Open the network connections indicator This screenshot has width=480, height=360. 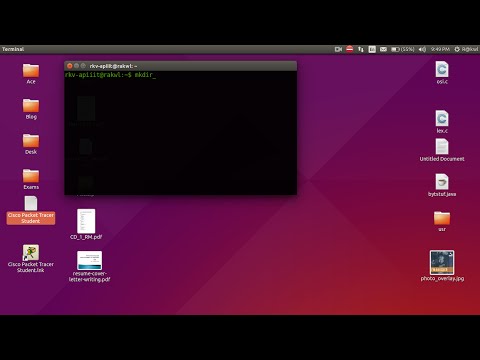[361, 49]
